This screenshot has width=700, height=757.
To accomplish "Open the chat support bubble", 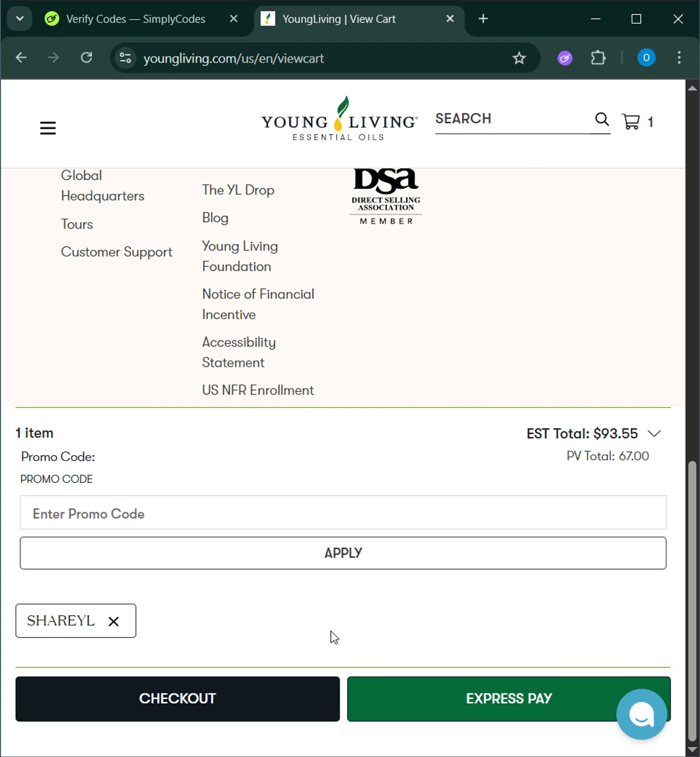I will pos(641,714).
